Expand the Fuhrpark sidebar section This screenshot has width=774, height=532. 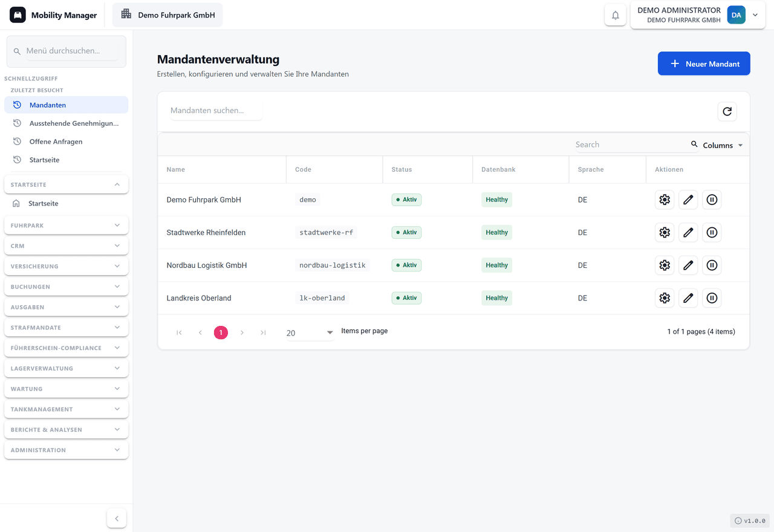(x=67, y=225)
